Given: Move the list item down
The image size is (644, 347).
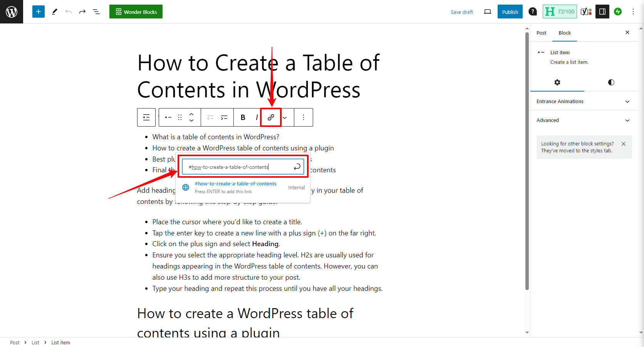Looking at the screenshot, I should tap(191, 121).
